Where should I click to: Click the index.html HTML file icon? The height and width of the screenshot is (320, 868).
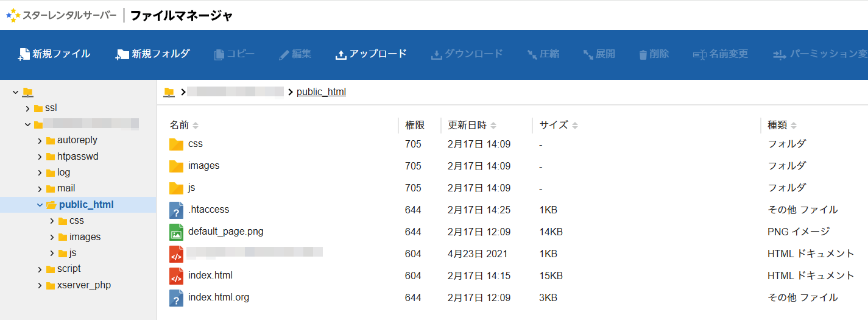[x=176, y=276]
